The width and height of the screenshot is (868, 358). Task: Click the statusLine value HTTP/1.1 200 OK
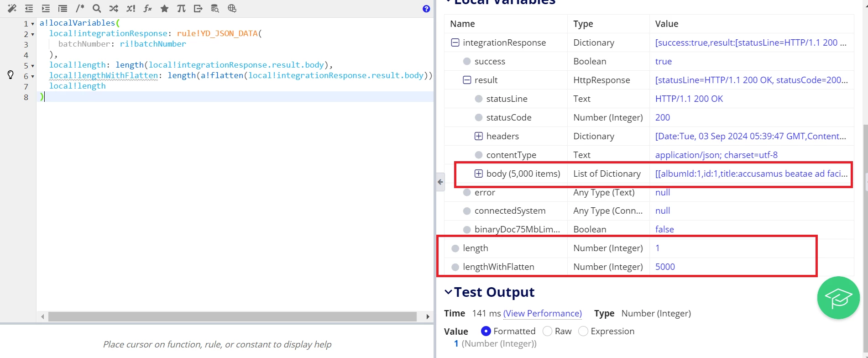tap(689, 99)
